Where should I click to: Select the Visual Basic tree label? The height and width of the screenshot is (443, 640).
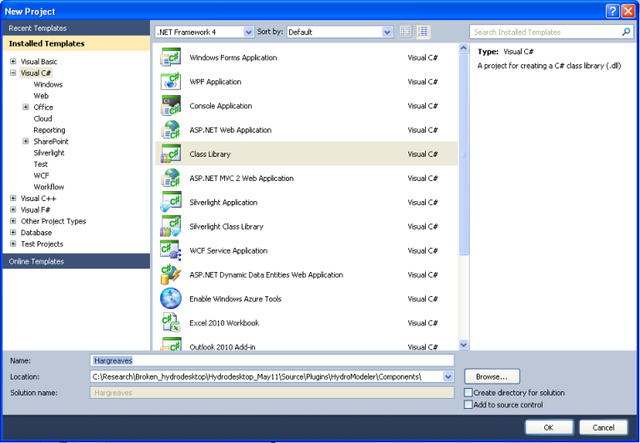click(39, 62)
